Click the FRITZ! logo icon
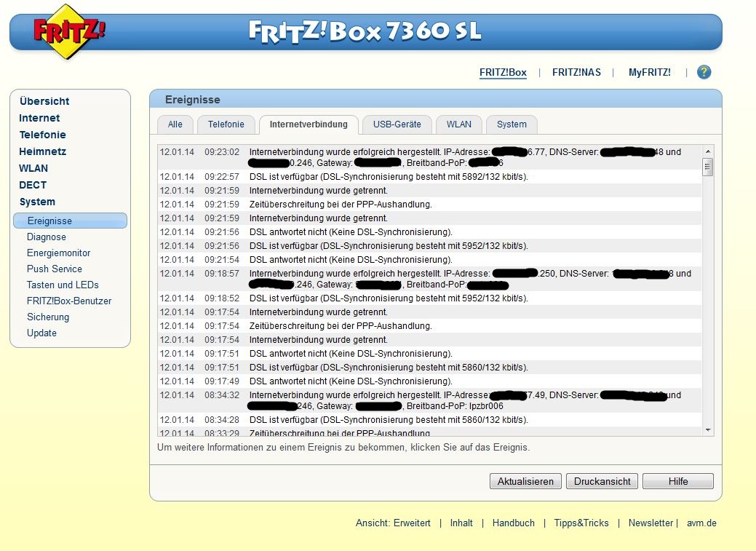756x551 pixels. coord(68,31)
